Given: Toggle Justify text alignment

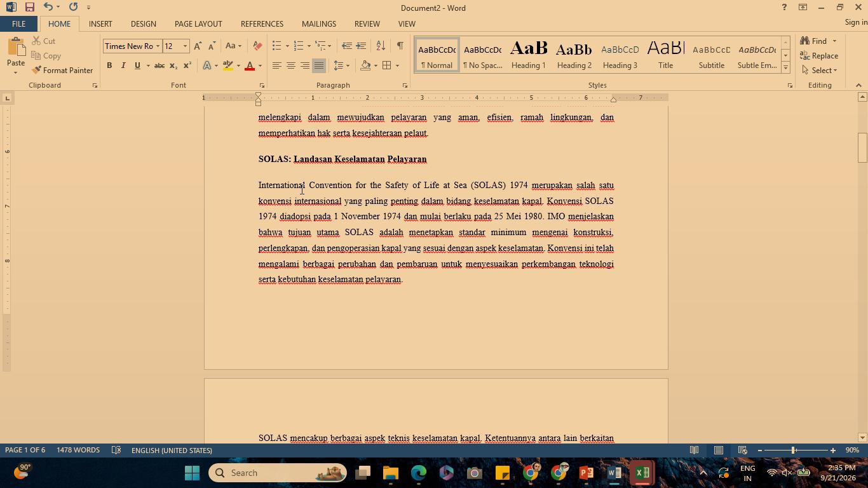Looking at the screenshot, I should 319,65.
